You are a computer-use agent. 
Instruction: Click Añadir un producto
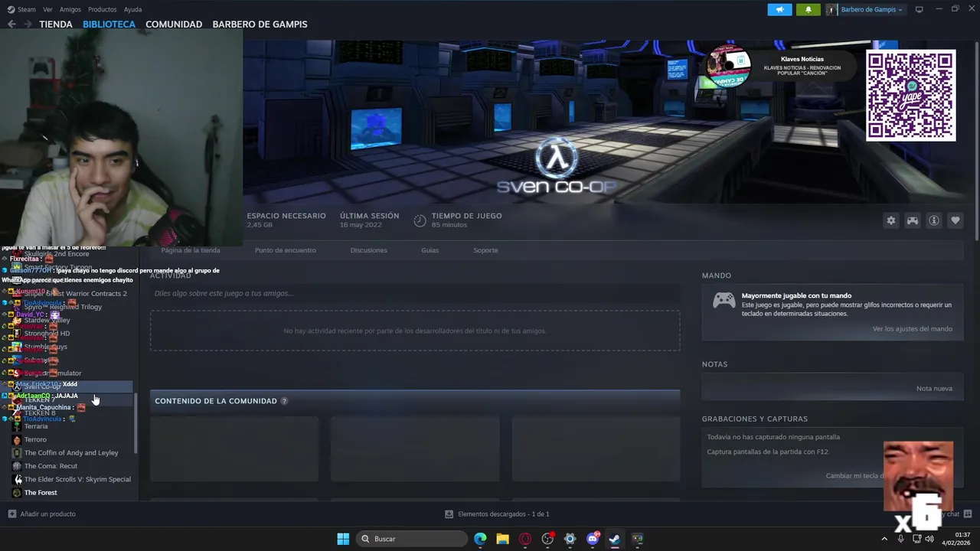[x=42, y=514]
